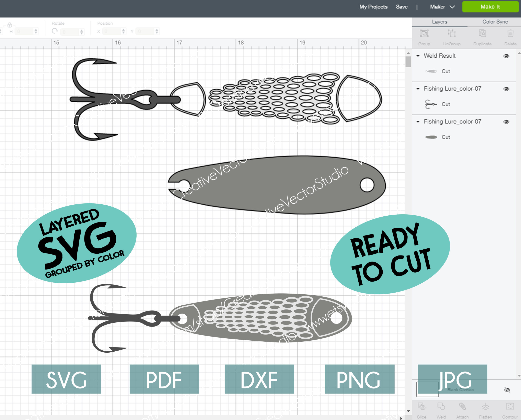Image resolution: width=521 pixels, height=420 pixels.
Task: Click the rotate icon in the toolbar
Action: coord(55,31)
